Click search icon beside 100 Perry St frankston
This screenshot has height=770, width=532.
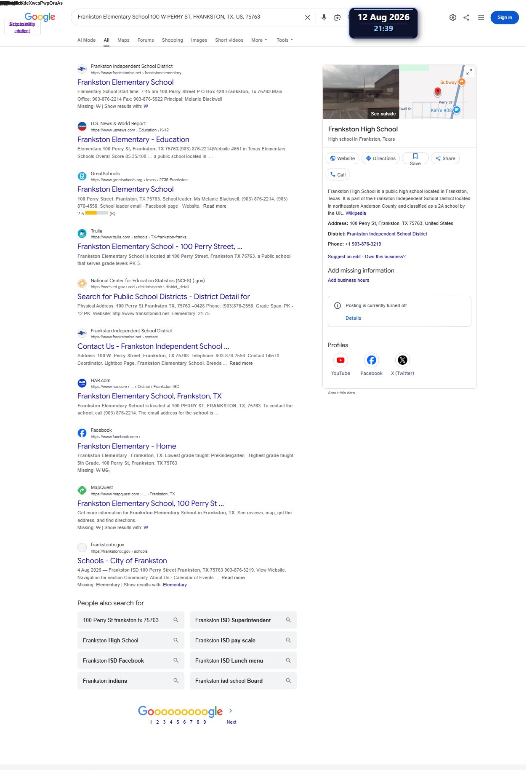pyautogui.click(x=176, y=620)
